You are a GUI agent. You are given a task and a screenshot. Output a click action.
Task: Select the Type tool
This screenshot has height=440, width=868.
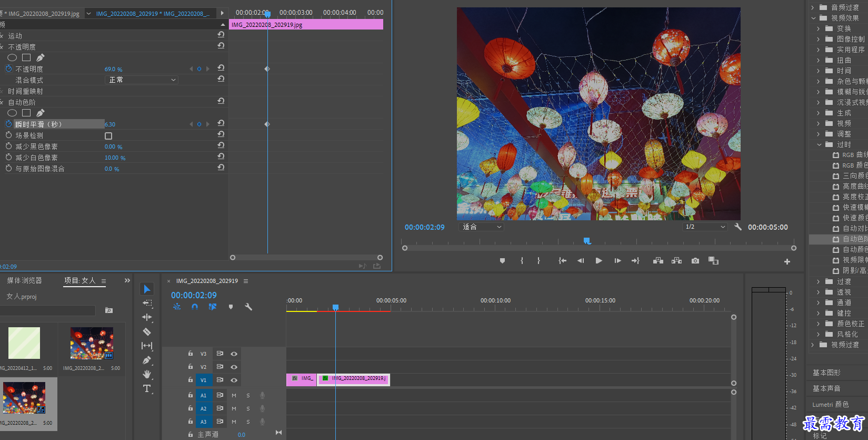[x=147, y=388]
